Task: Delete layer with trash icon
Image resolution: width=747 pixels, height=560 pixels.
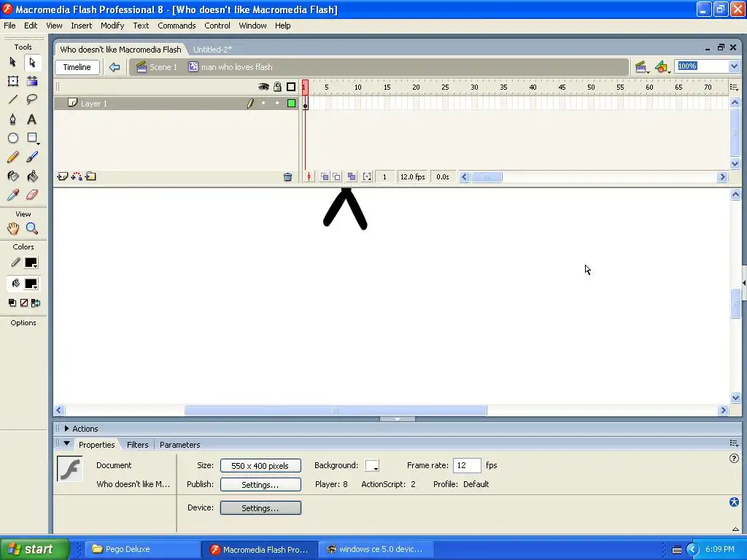Action: click(287, 177)
